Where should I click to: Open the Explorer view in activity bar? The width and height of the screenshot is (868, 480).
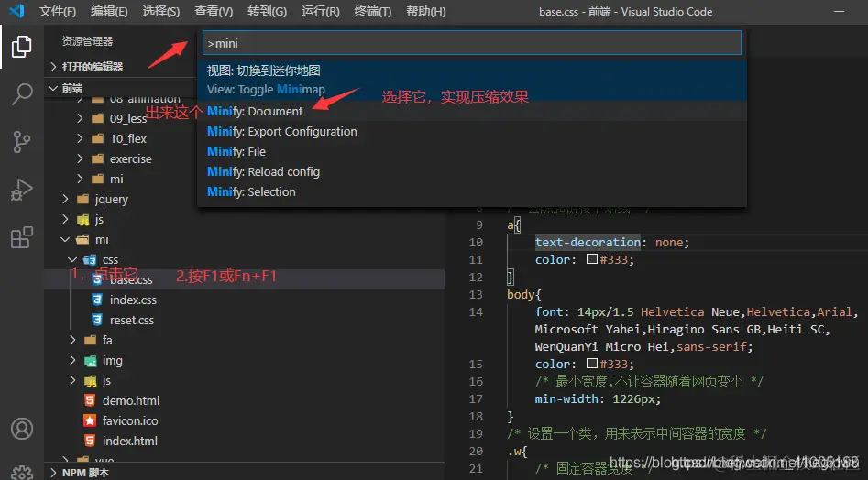tap(22, 47)
